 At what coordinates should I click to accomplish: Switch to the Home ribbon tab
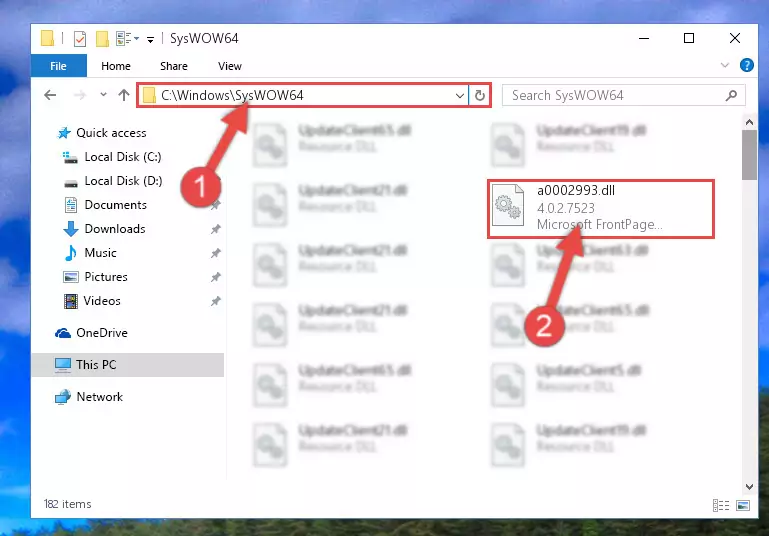[116, 66]
